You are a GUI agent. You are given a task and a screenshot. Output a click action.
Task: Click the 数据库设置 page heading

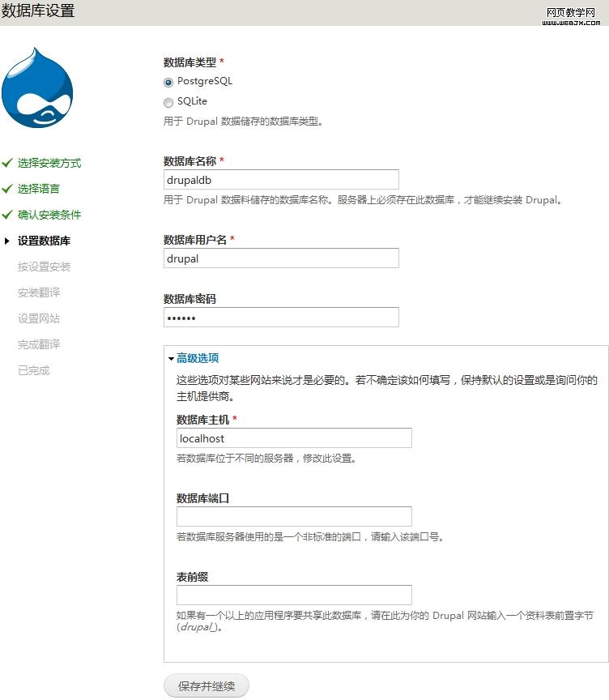(x=38, y=11)
